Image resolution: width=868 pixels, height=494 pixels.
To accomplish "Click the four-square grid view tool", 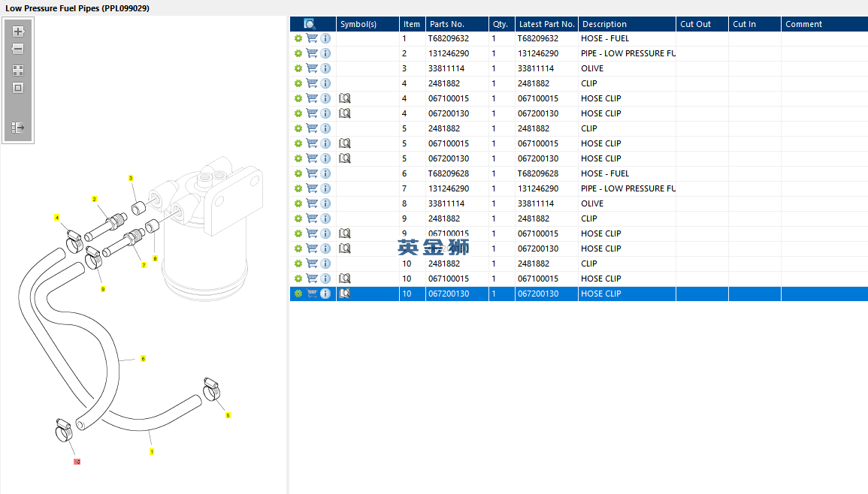I will (x=18, y=71).
